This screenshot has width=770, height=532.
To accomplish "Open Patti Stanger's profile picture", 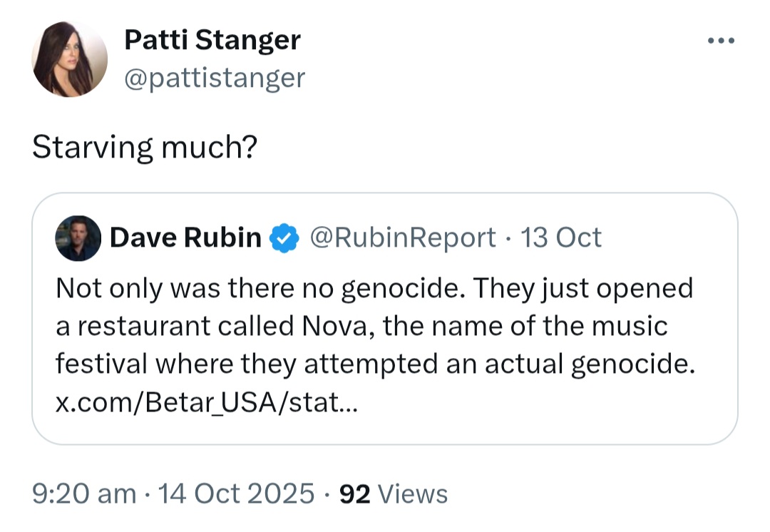I will click(70, 59).
